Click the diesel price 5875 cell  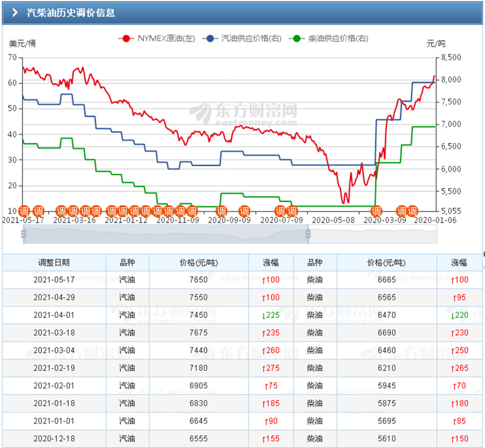point(387,403)
